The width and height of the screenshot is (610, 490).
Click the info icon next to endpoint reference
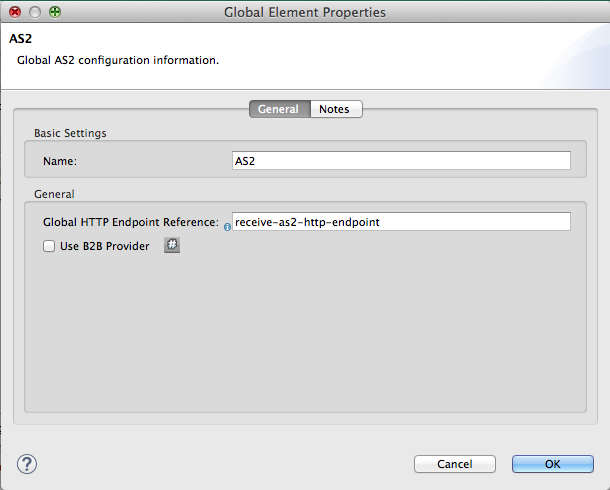pyautogui.click(x=227, y=228)
